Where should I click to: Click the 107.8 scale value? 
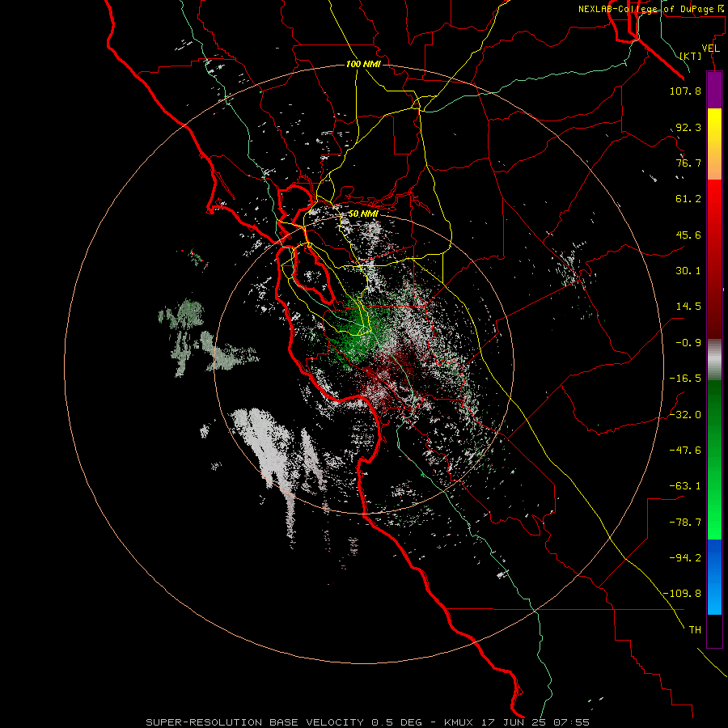coord(685,91)
